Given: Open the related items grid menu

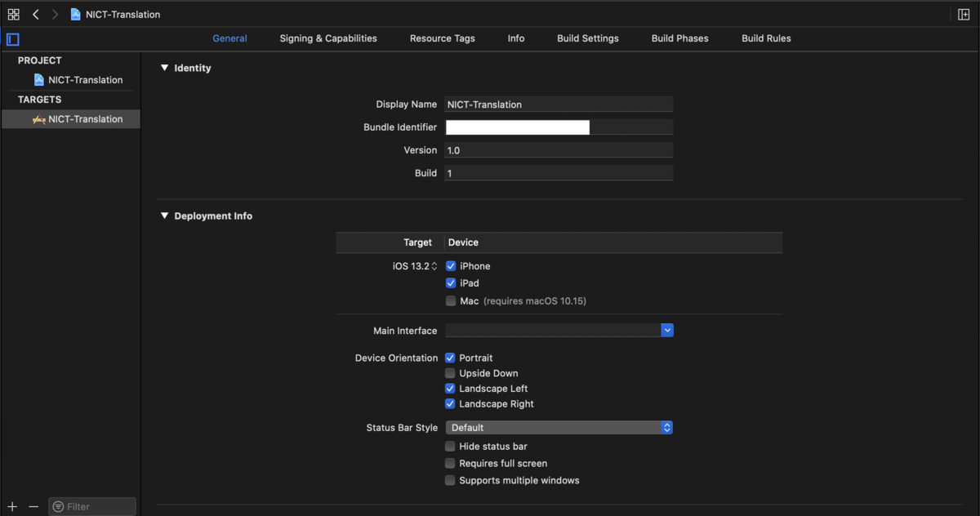Looking at the screenshot, I should coord(13,15).
